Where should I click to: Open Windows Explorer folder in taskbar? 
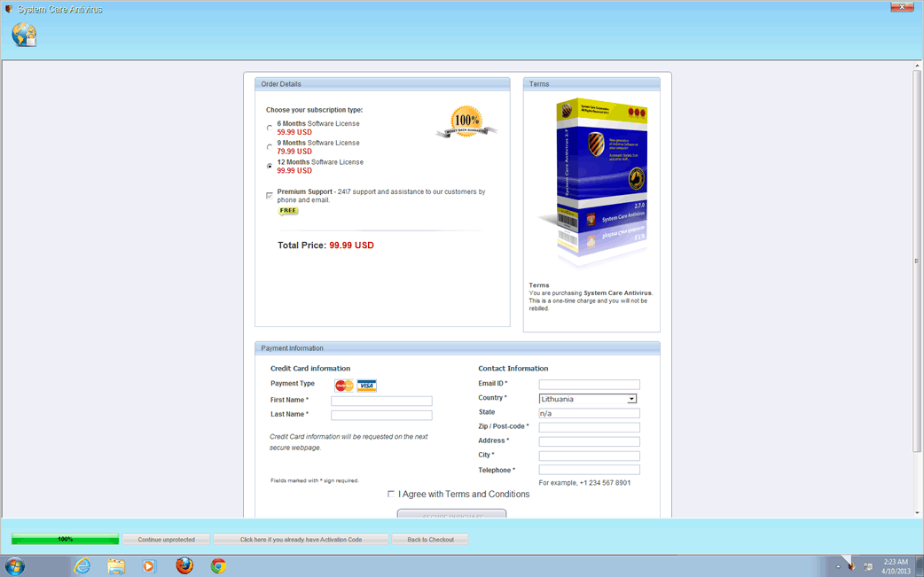point(116,565)
